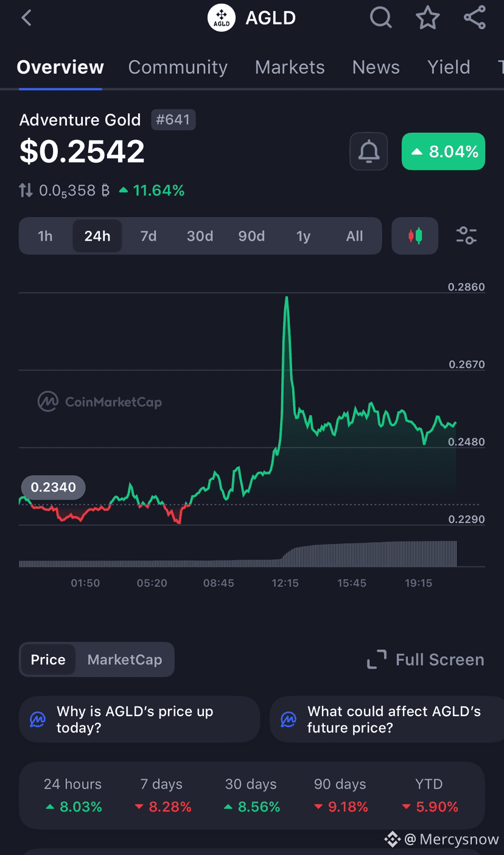
Task: Select the 90d chart range
Action: 251,236
